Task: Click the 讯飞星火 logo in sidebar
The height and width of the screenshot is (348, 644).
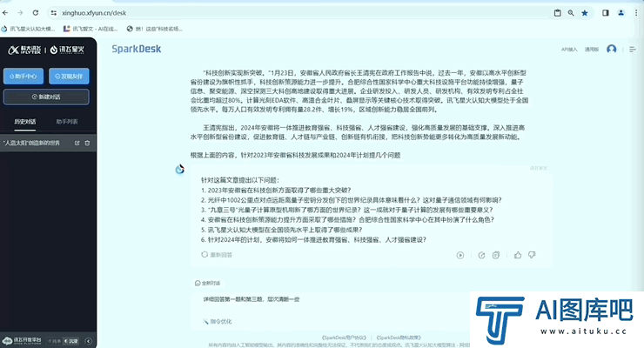Action: [67, 50]
